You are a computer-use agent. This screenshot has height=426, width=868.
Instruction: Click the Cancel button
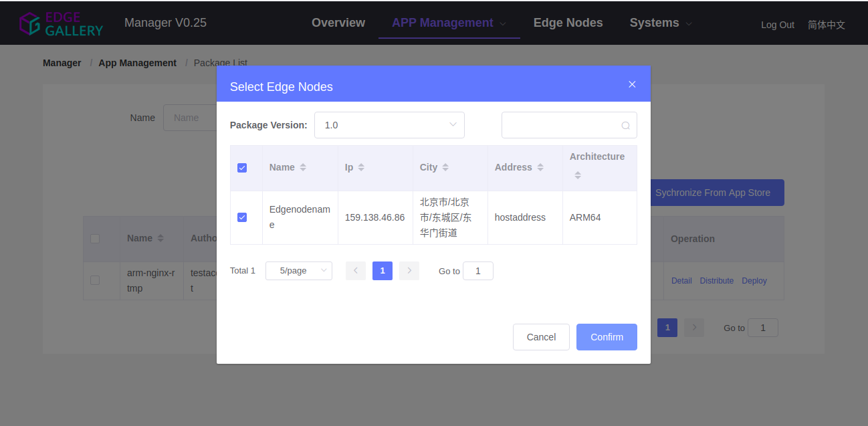coord(541,337)
